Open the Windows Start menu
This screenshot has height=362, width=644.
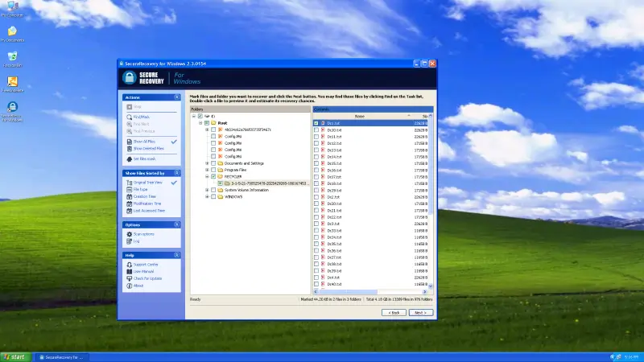[x=15, y=357]
